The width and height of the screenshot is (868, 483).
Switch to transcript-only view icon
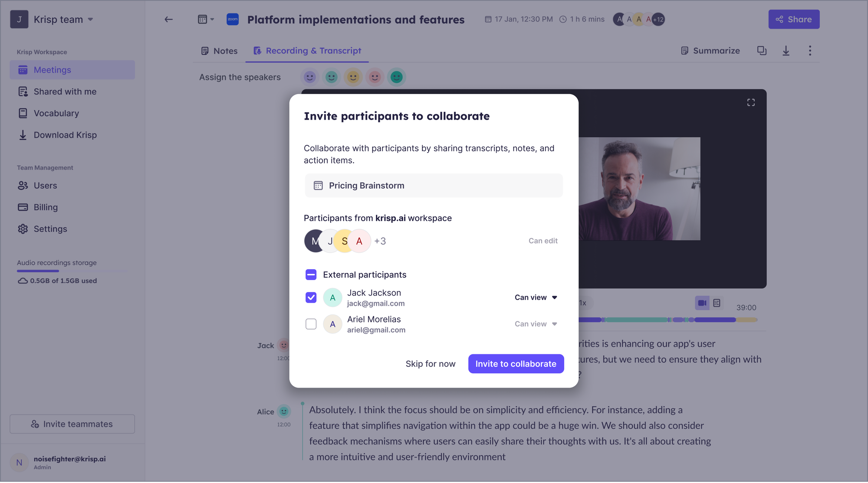[717, 303]
